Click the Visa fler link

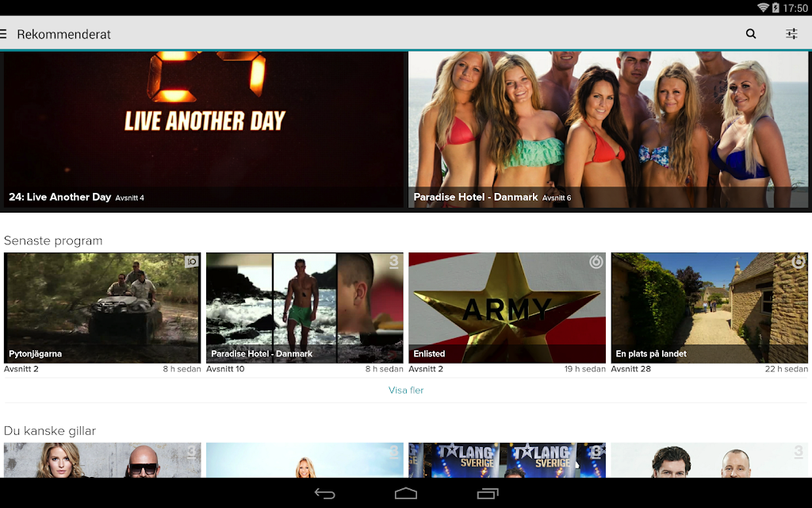(406, 391)
